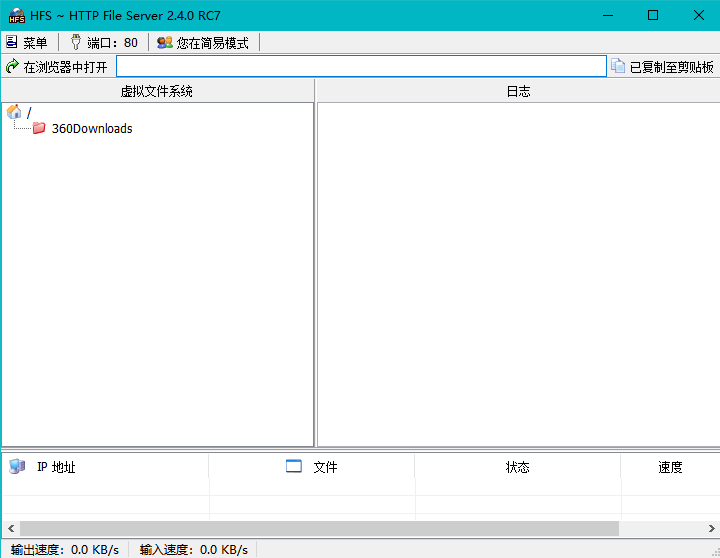Click the 虚拟文件系统 panel header
The image size is (720, 558).
click(157, 91)
